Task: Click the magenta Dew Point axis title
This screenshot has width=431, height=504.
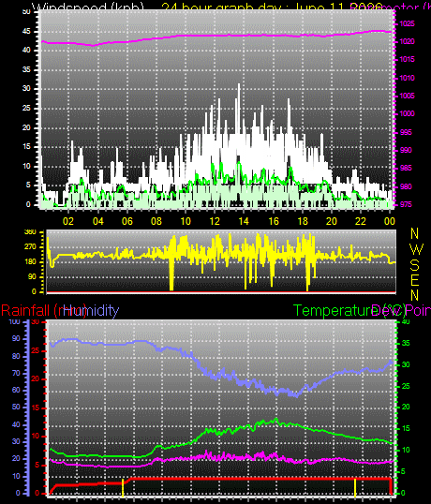Action: tap(401, 311)
